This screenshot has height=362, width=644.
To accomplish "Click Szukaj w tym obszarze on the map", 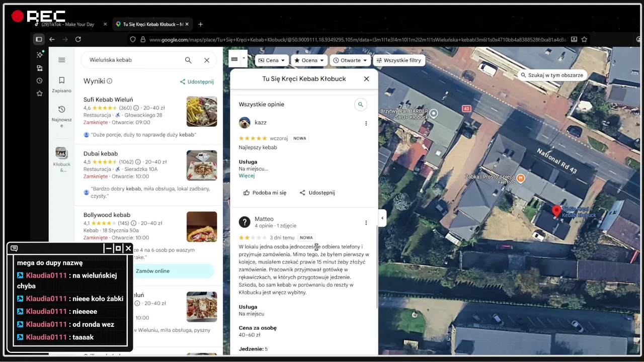I will 552,75.
